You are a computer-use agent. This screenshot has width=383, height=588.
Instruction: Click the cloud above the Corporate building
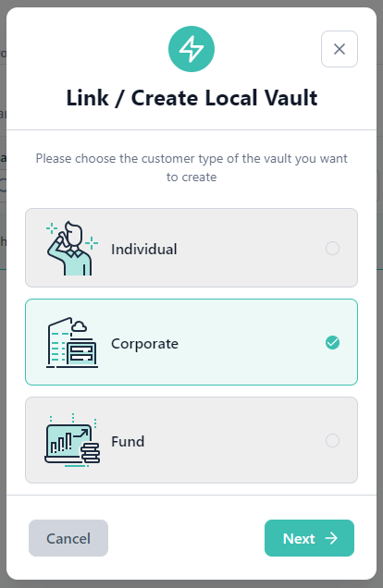[80, 326]
